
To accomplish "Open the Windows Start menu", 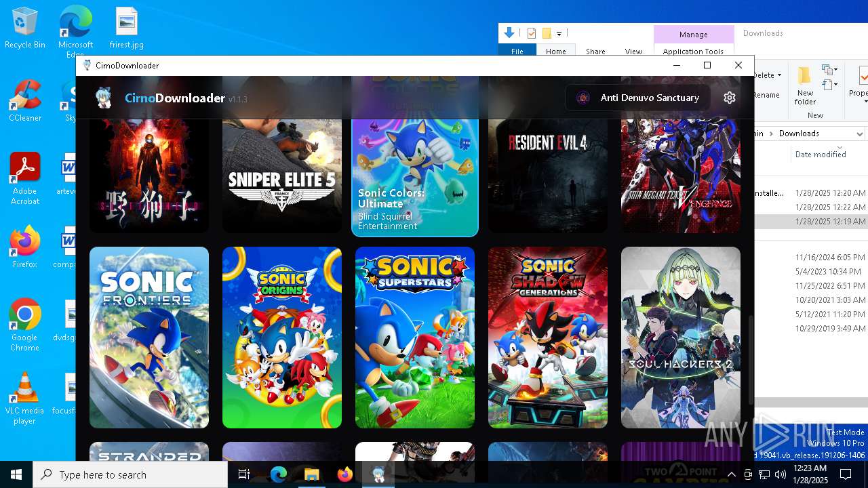I will tap(16, 474).
